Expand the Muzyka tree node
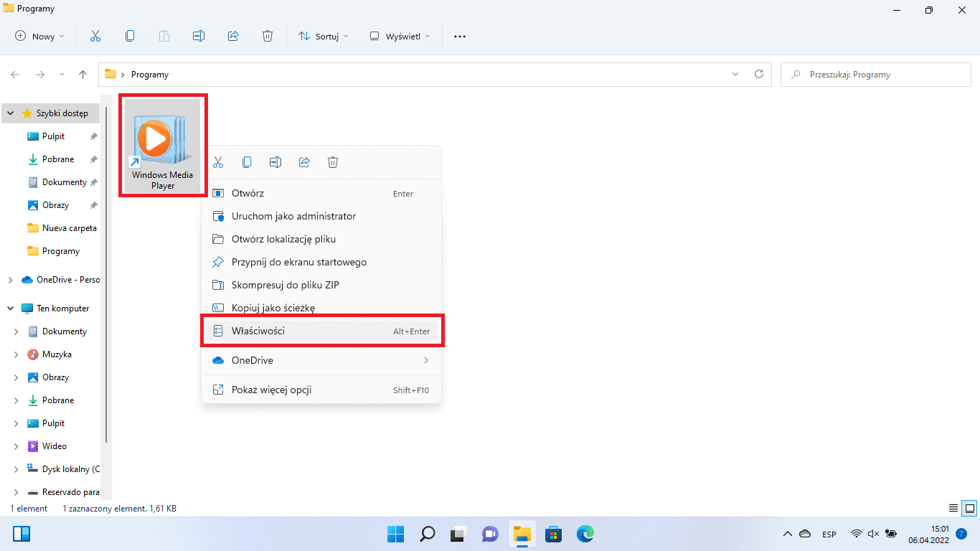The width and height of the screenshot is (980, 551). click(x=17, y=354)
